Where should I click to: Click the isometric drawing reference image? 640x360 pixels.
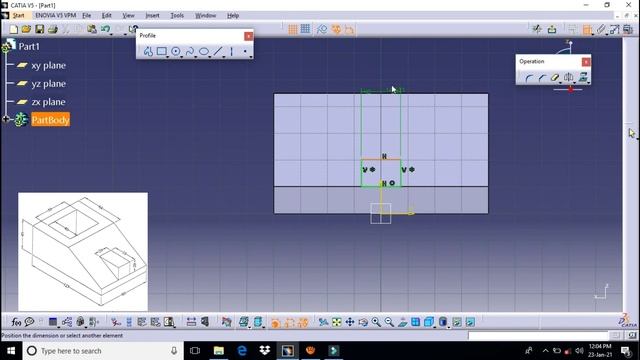pyautogui.click(x=83, y=251)
